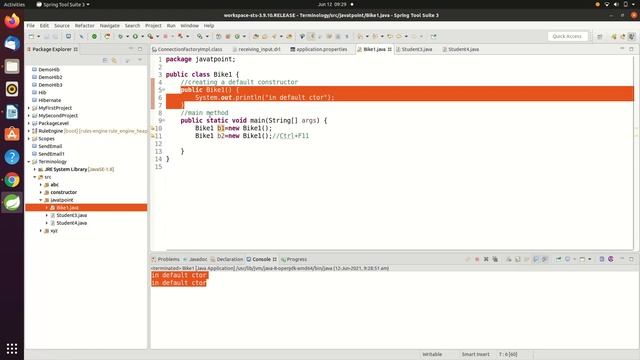Click Remove All Terminated Launches icon

click(x=495, y=259)
